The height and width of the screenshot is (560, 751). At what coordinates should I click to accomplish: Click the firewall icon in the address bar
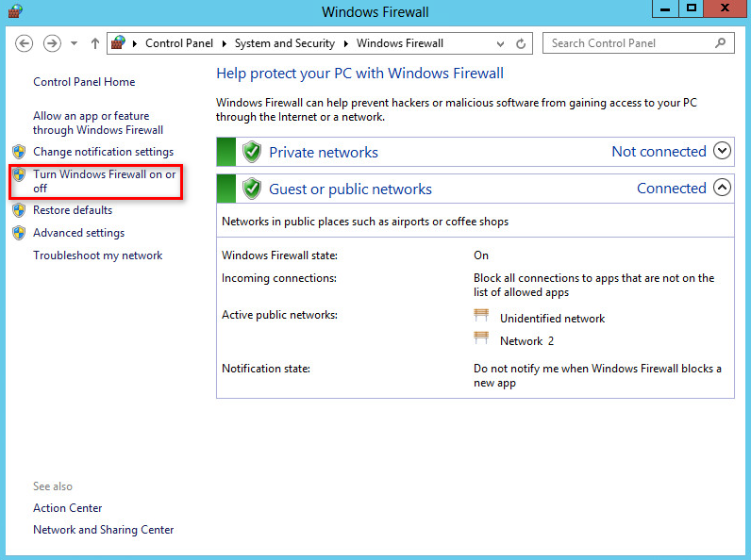click(118, 43)
